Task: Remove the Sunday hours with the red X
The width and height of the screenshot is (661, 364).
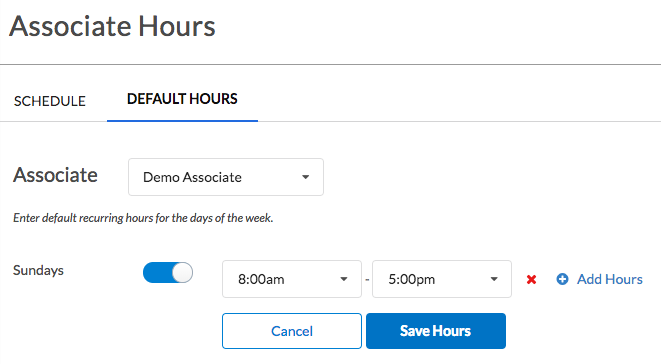Action: (x=531, y=279)
